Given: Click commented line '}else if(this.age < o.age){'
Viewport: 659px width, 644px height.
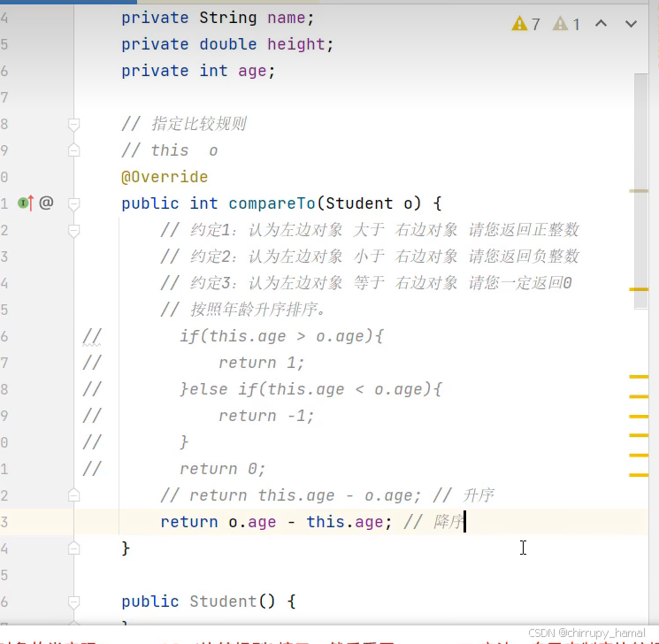Looking at the screenshot, I should coord(310,389).
